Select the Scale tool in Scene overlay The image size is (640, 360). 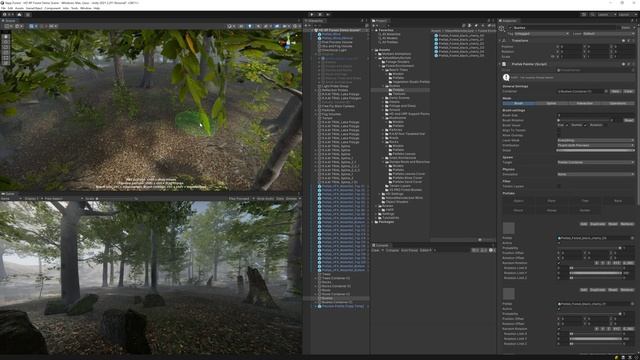6,53
